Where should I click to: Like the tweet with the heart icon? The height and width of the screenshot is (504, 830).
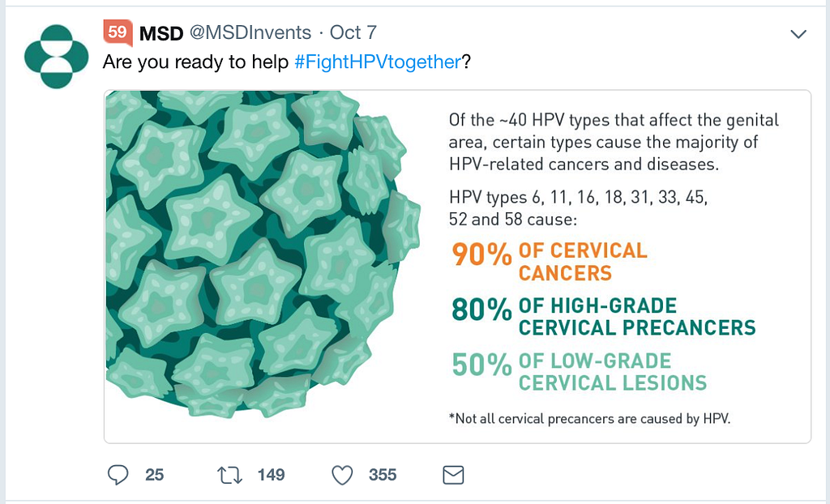[342, 475]
